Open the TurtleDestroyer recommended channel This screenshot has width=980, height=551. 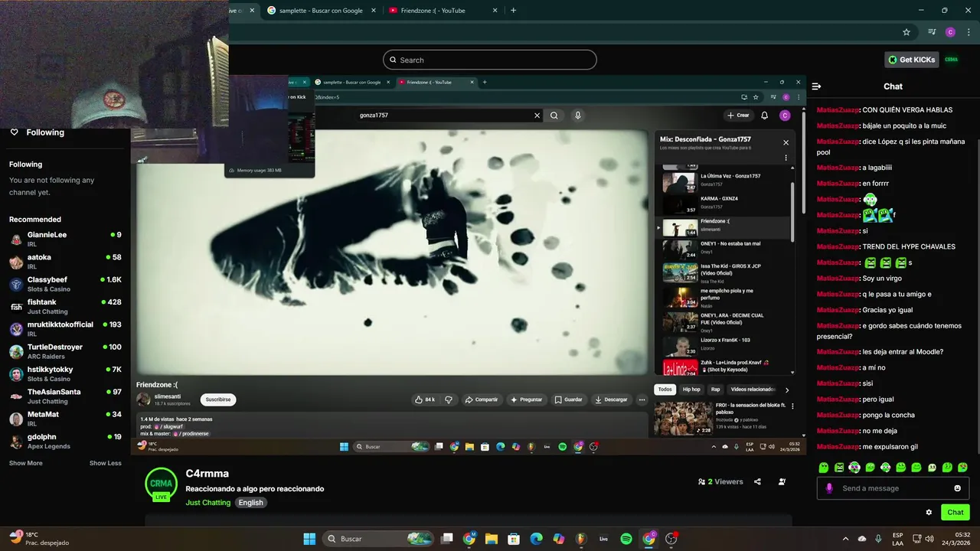pos(65,351)
